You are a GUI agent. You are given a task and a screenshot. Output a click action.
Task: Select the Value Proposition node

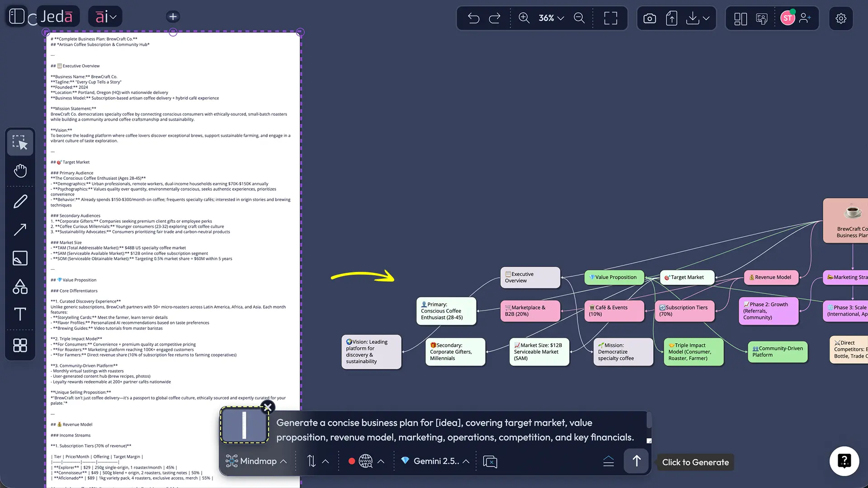click(x=614, y=277)
